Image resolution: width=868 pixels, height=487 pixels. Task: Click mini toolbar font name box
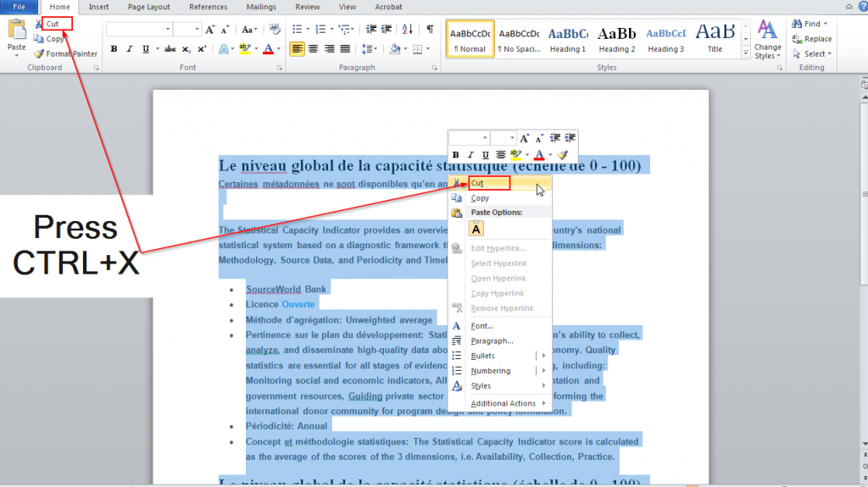(469, 138)
